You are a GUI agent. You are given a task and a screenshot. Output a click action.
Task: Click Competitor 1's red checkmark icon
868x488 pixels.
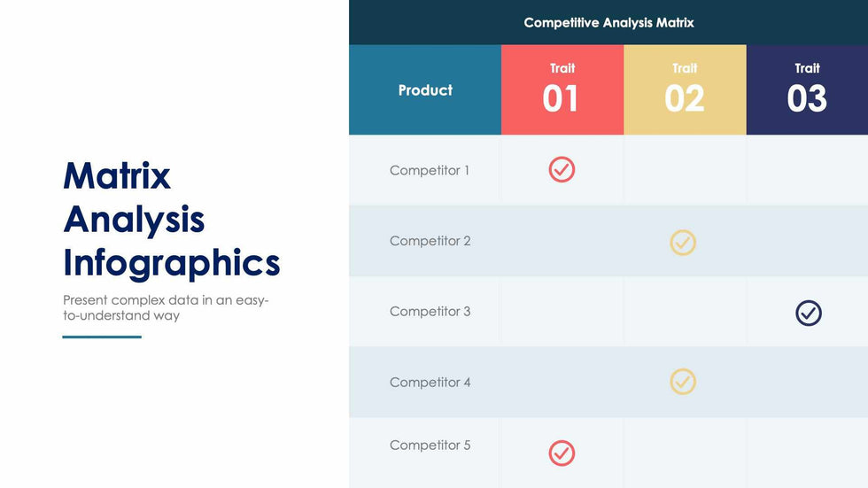[562, 169]
